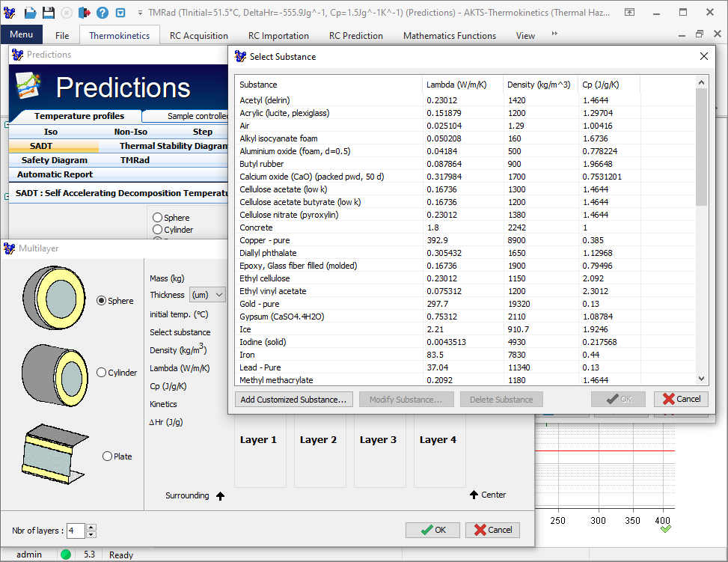Click Add Customized Substance button
The height and width of the screenshot is (562, 728).
pyautogui.click(x=293, y=400)
